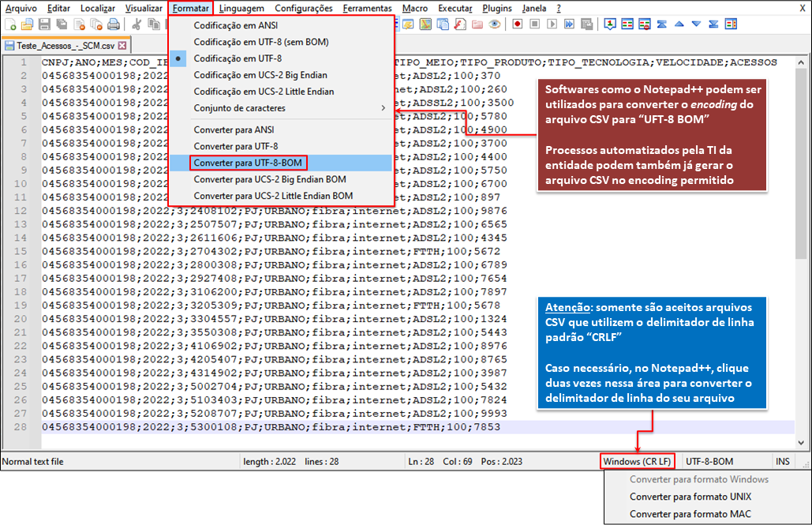The image size is (812, 525).
Task: Close the Teste_Acessos_-_SCM.csv tab with its red X
Action: 122,46
